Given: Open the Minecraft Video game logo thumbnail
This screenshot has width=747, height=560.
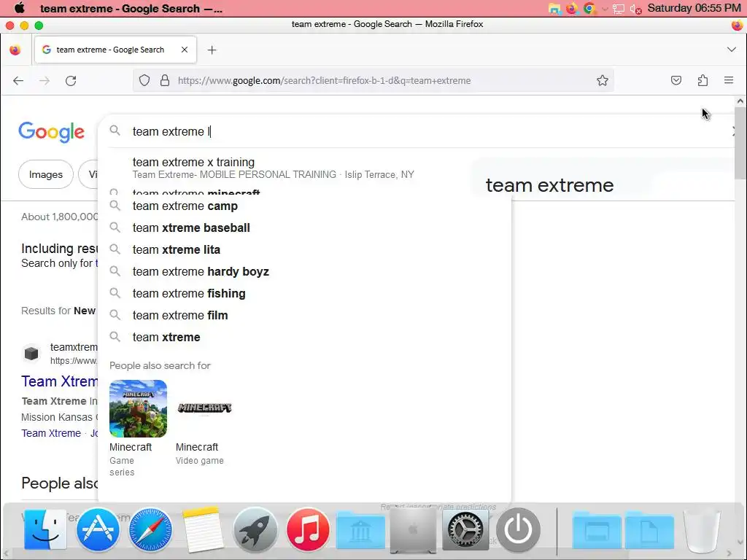Looking at the screenshot, I should click(x=204, y=408).
